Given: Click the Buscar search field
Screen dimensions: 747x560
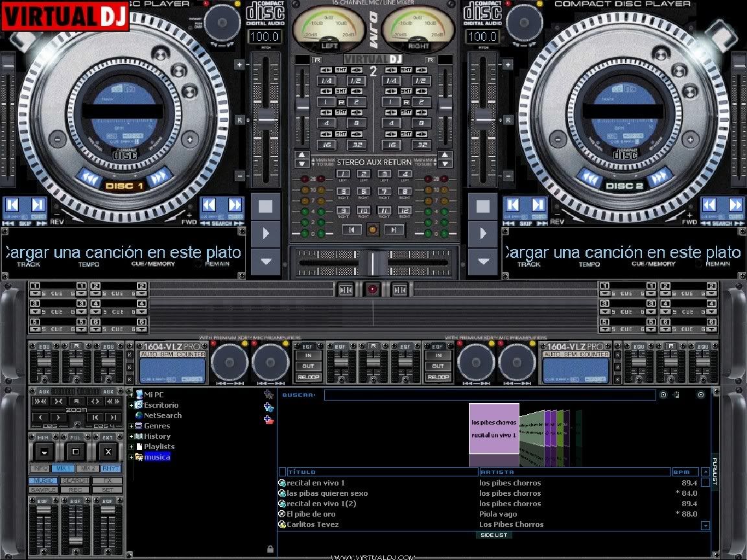Looking at the screenshot, I should 490,395.
